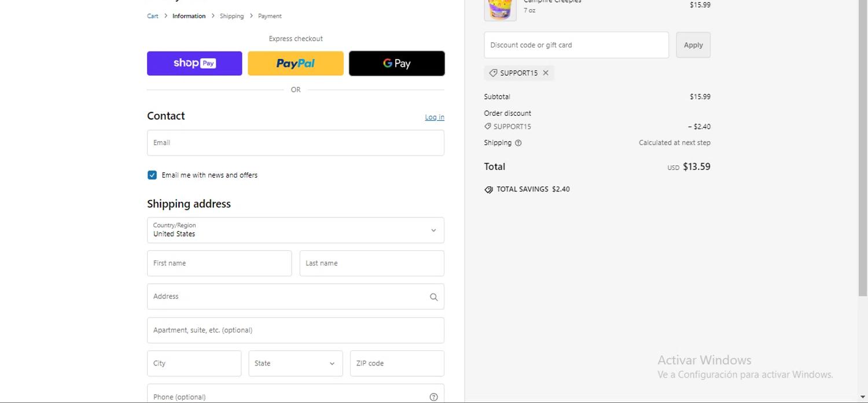Select the Payment breadcrumb step
Screen dimensions: 868x403
pos(270,16)
